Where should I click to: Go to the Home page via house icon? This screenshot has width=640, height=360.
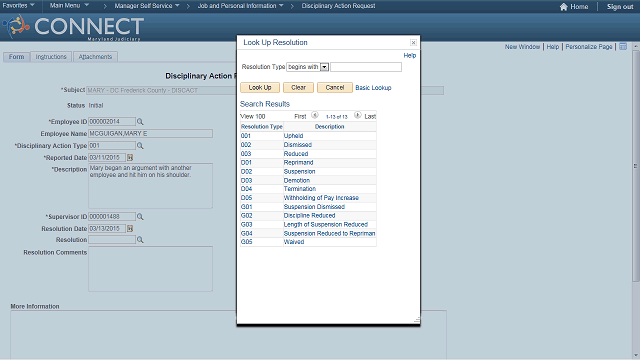click(x=564, y=7)
